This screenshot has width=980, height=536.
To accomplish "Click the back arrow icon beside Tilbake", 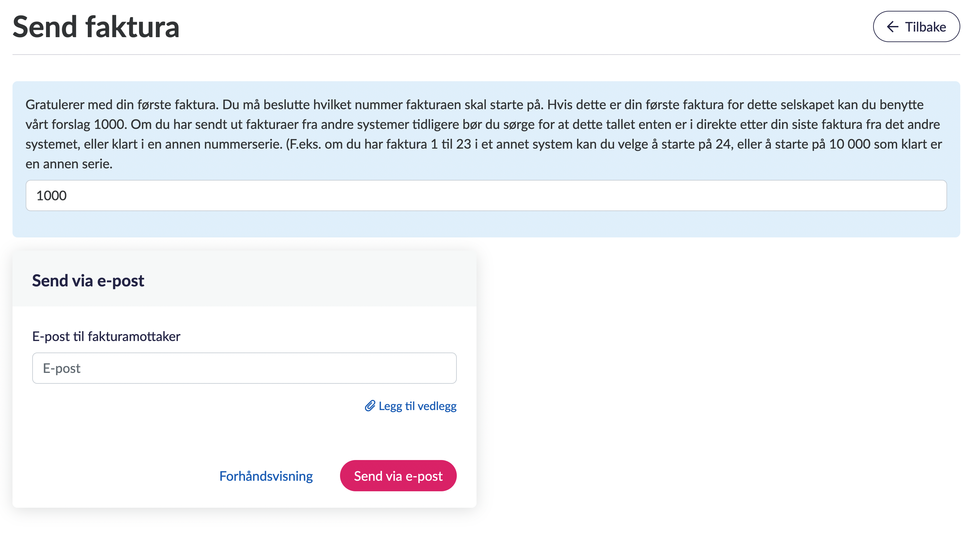I will [x=892, y=27].
